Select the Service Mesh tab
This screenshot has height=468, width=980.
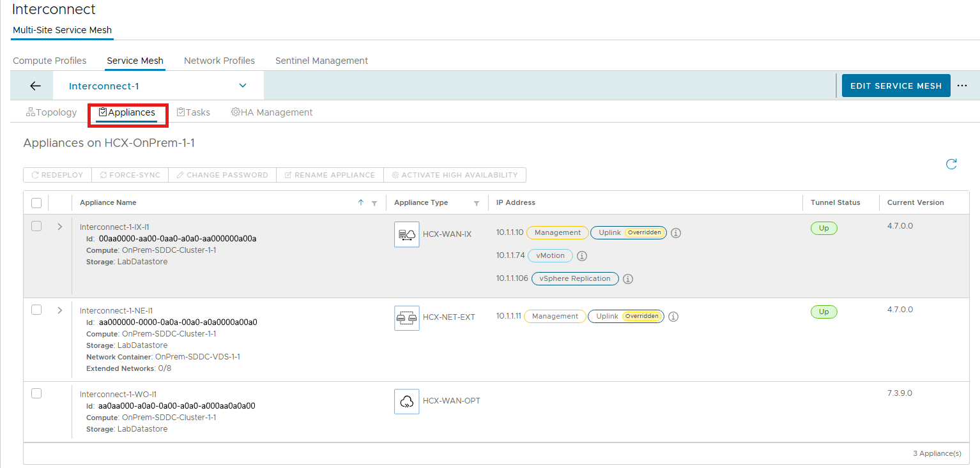coord(135,61)
